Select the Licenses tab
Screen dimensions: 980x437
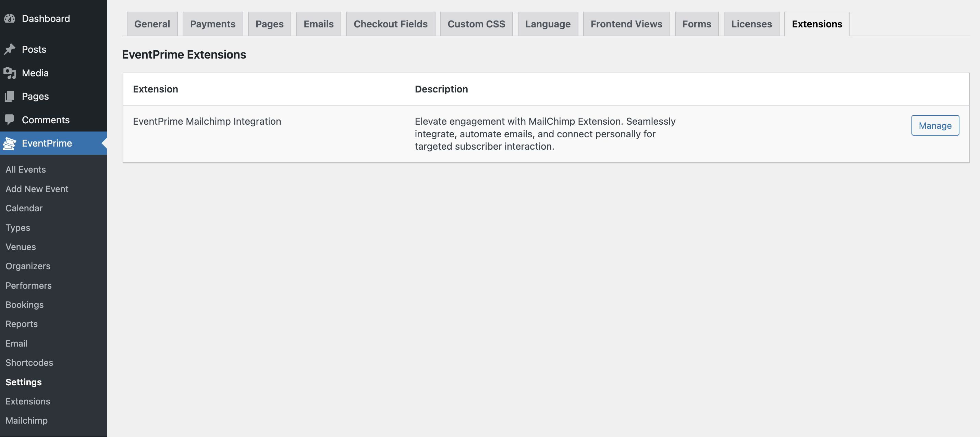point(751,24)
